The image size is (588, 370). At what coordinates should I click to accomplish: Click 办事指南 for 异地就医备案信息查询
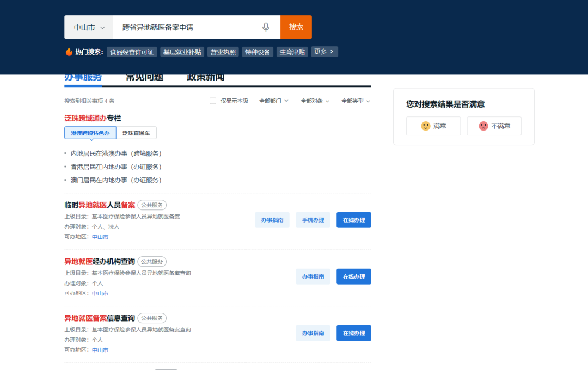tap(313, 333)
